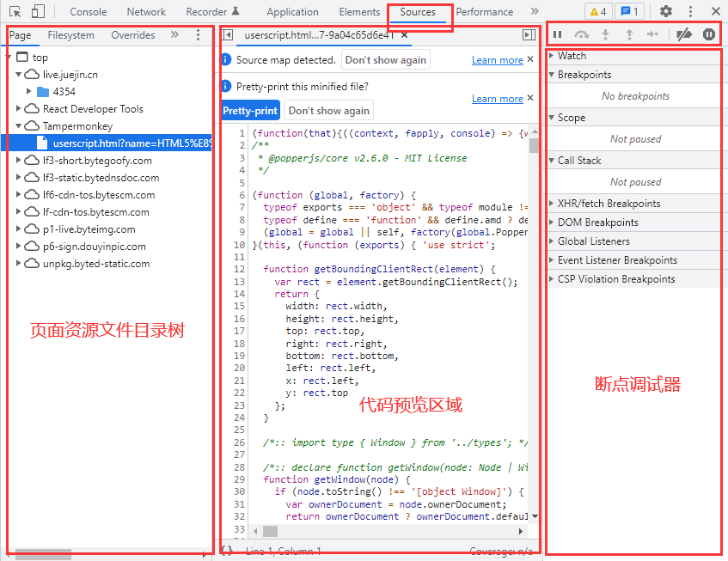
Task: Expand lf3-short.bytegoofy.com node
Action: coord(19,160)
